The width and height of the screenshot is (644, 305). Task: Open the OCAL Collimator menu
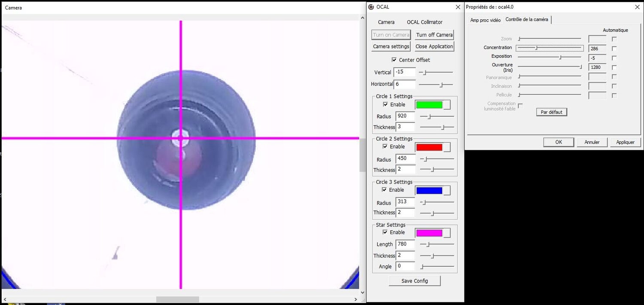425,22
